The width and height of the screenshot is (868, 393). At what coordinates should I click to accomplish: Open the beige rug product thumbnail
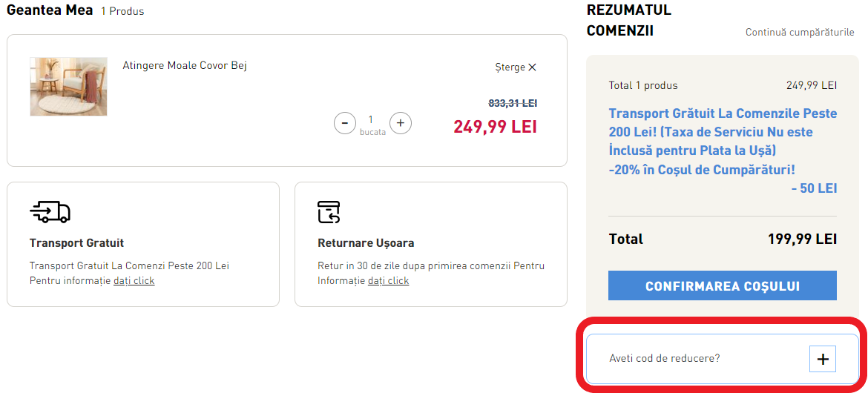point(68,87)
